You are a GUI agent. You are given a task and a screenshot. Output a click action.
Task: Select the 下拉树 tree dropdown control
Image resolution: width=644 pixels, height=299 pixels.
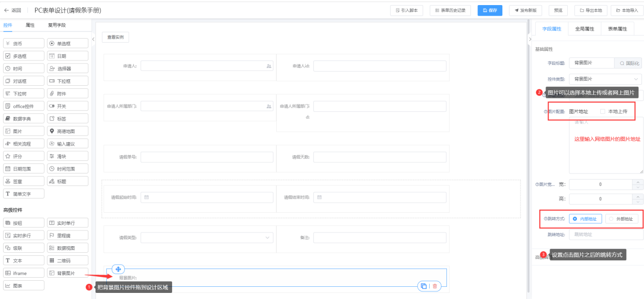(x=23, y=93)
